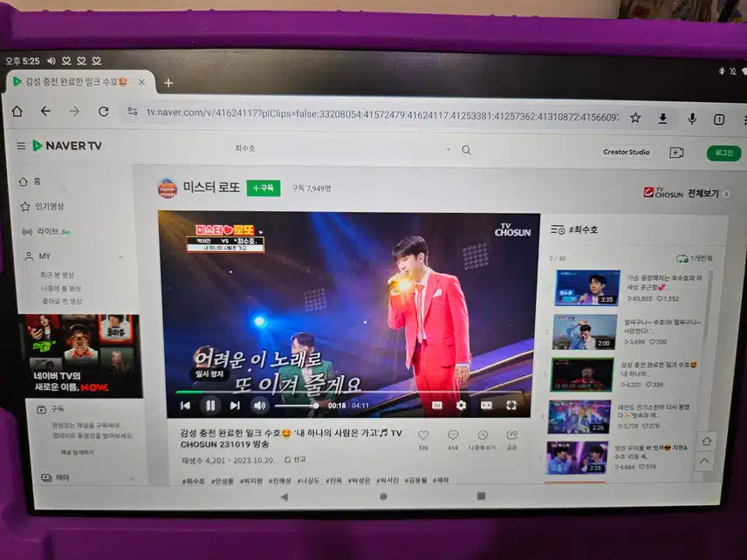747x560 pixels.
Task: Click the browser URL address bar
Action: point(382,113)
